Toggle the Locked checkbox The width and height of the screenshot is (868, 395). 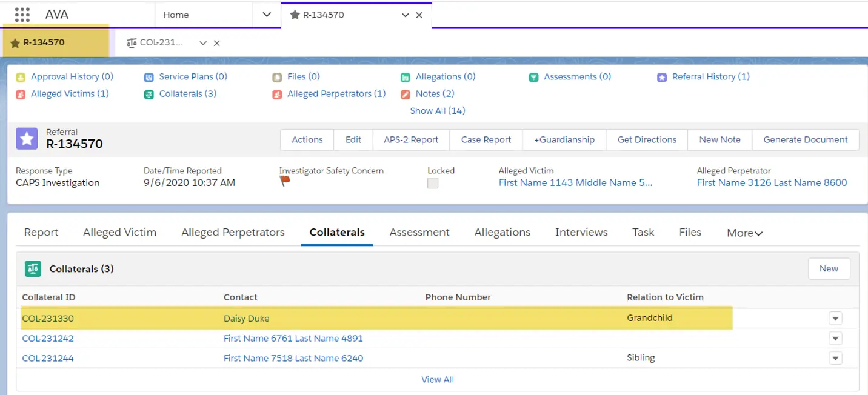[x=433, y=183]
